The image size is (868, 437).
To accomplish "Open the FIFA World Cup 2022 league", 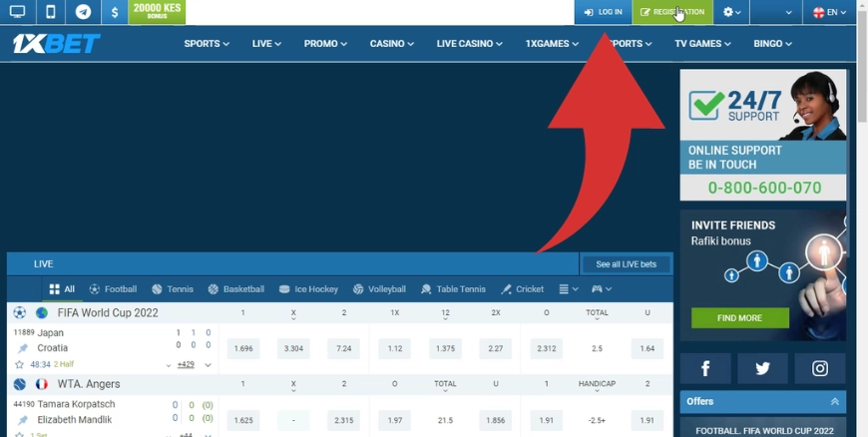I will point(108,313).
